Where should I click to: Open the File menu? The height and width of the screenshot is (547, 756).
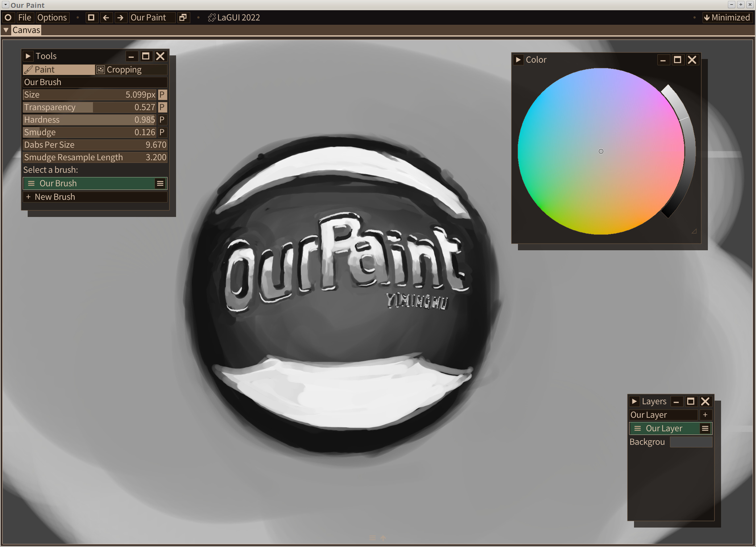[x=25, y=17]
